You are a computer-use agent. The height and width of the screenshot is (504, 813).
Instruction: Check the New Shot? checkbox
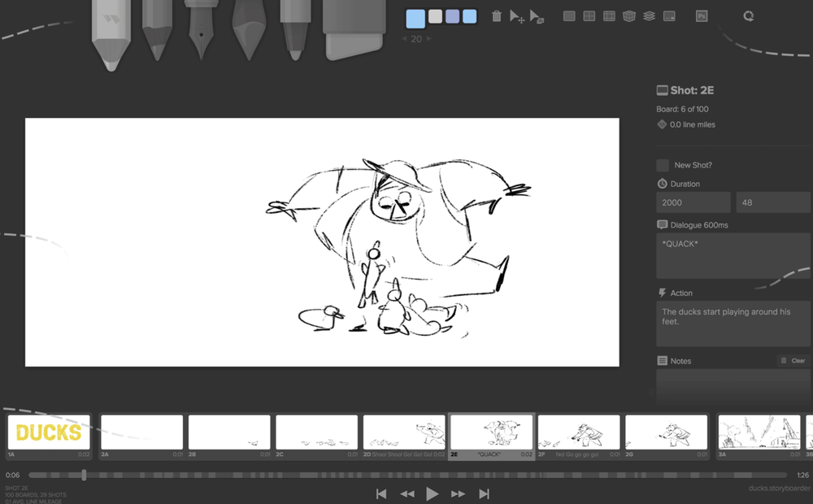(x=662, y=164)
